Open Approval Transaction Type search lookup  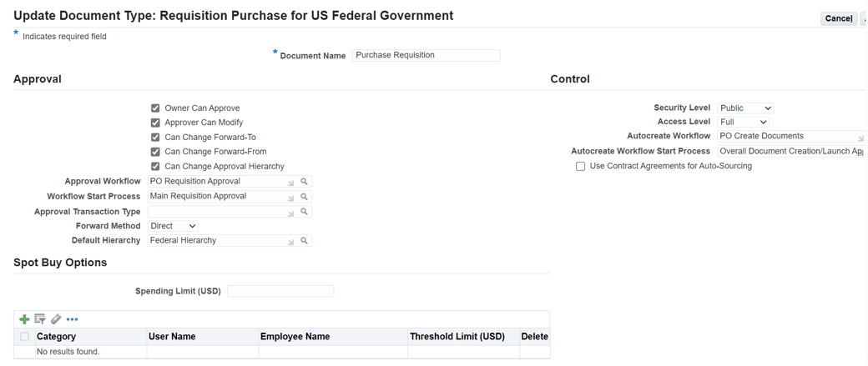[305, 212]
